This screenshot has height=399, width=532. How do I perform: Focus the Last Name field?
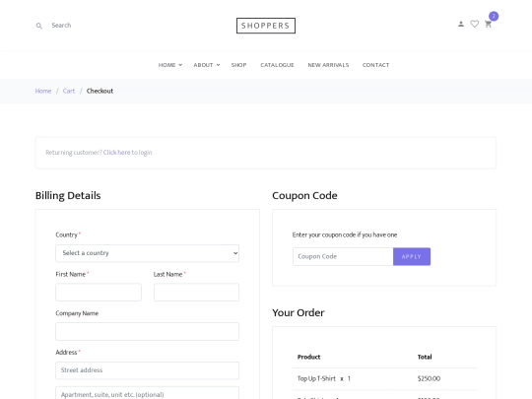click(x=196, y=293)
